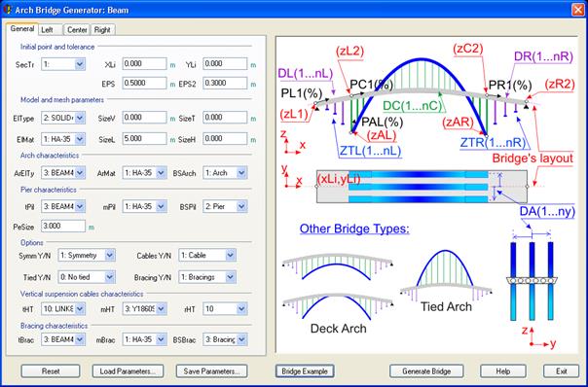Expand the mHT Y1860 dropdown
This screenshot has width=588, height=387.
tap(144, 309)
